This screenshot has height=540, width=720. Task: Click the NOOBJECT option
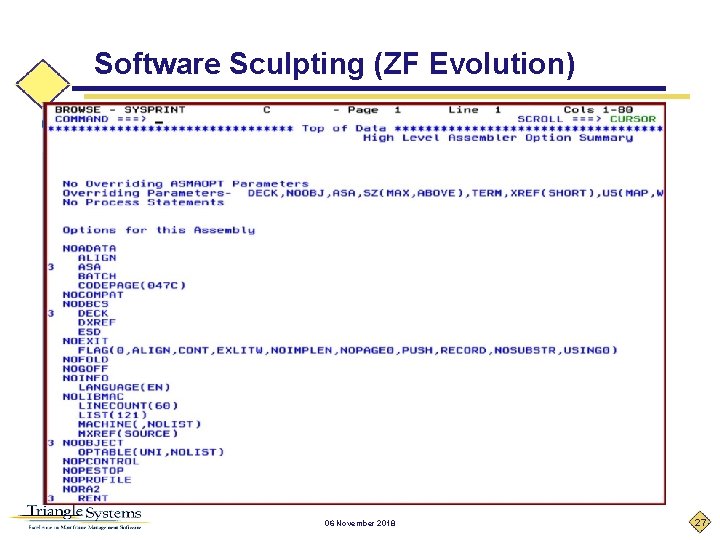point(93,443)
